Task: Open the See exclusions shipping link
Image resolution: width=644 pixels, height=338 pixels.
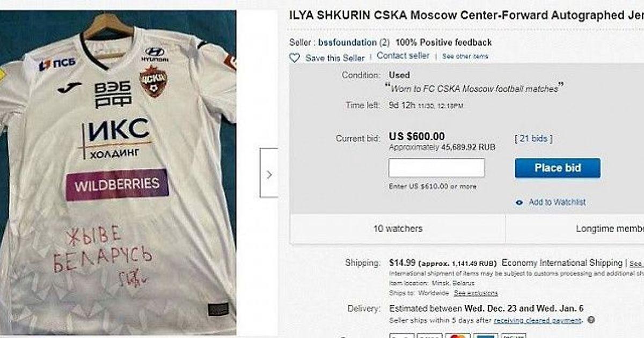Action: [x=475, y=293]
